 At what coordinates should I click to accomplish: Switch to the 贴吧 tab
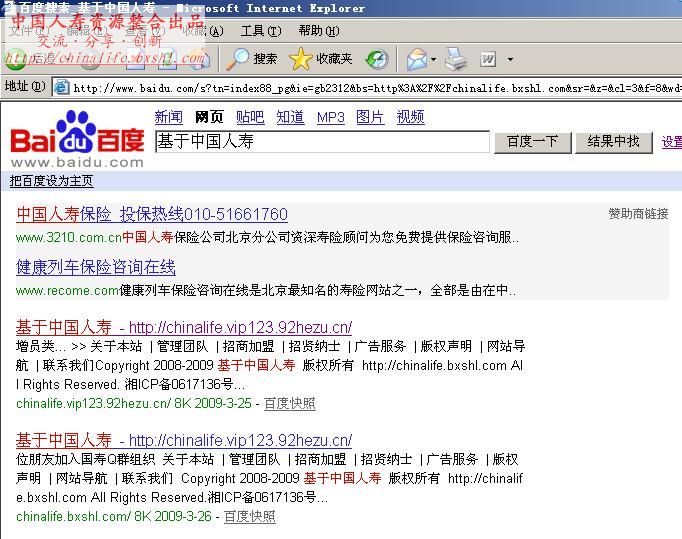point(250,117)
